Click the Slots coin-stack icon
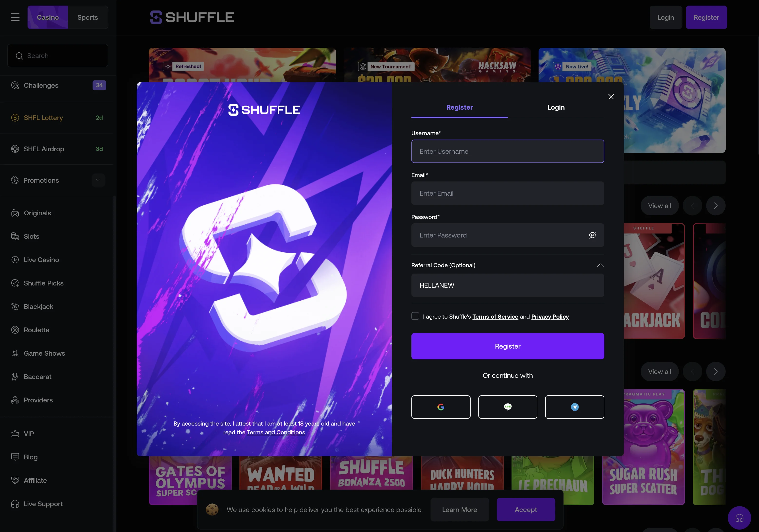Image resolution: width=759 pixels, height=532 pixels. point(15,237)
